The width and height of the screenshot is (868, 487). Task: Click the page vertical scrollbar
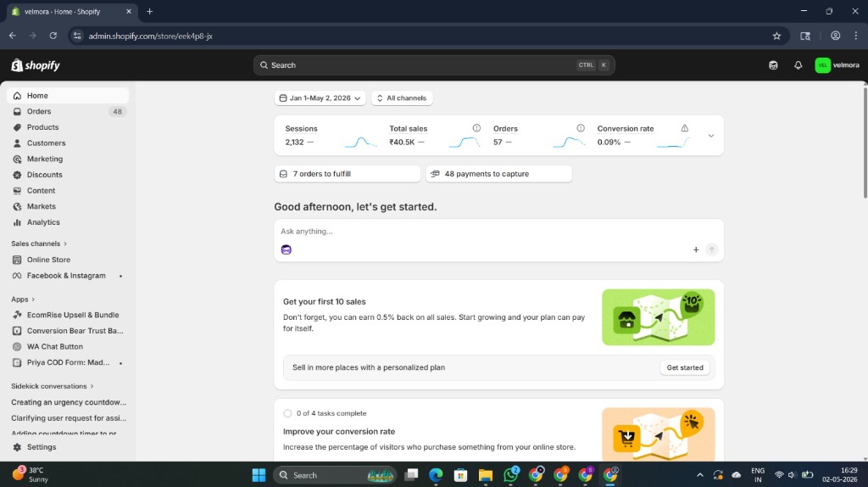(x=865, y=142)
